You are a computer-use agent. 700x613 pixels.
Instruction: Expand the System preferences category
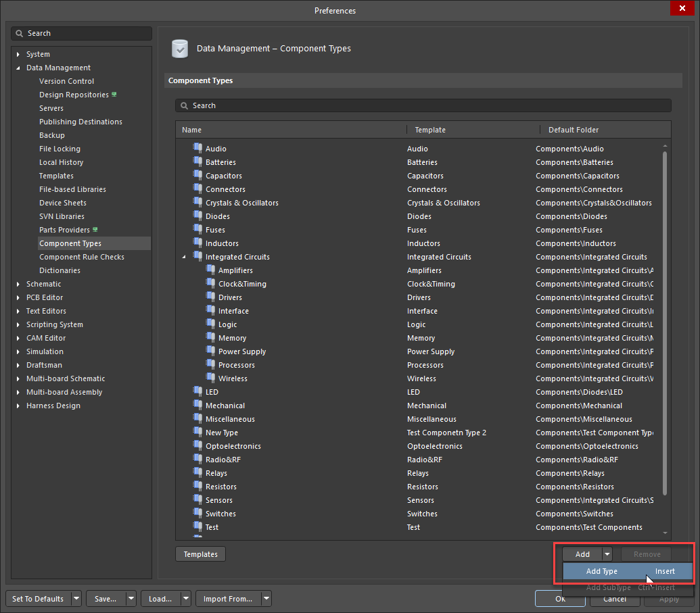18,54
